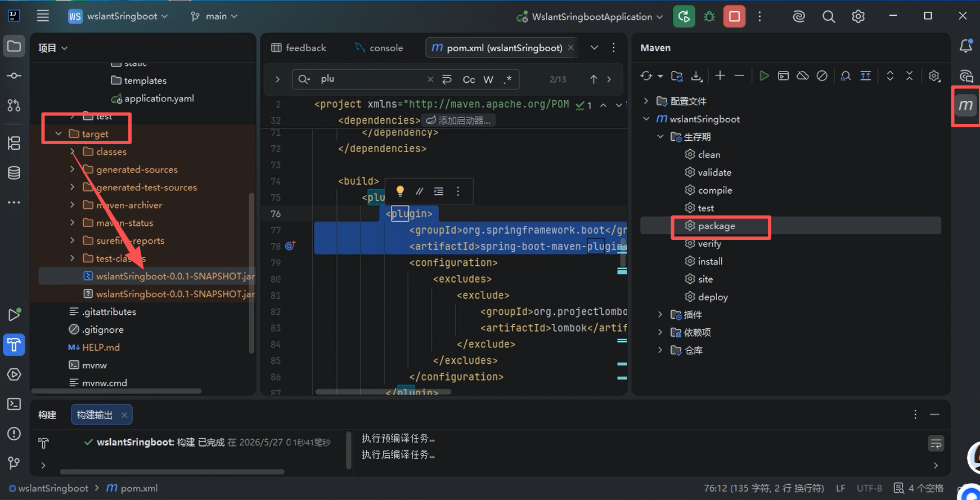Open the Structure tool window
This screenshot has width=980, height=500.
click(14, 143)
